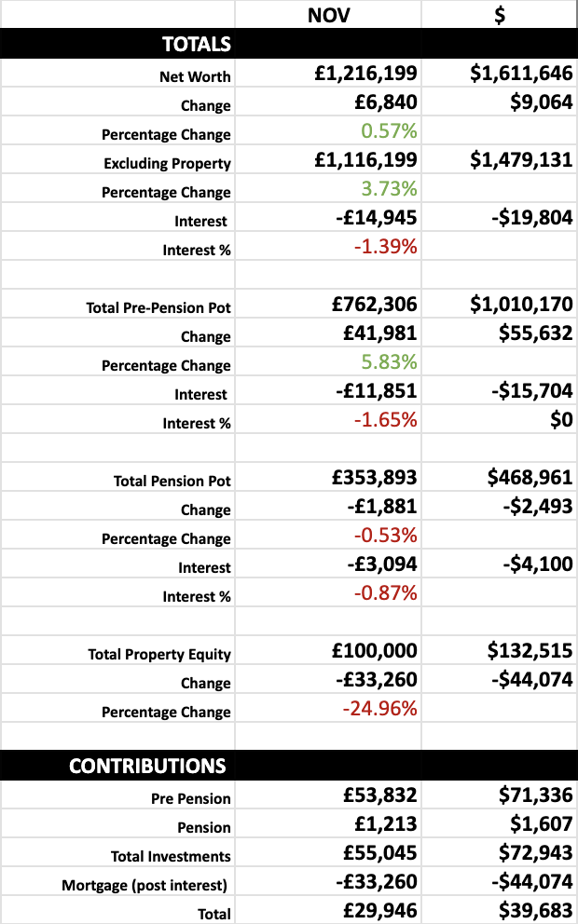
Task: Click the -24.96% Percentage Change cell
Action: click(x=380, y=708)
